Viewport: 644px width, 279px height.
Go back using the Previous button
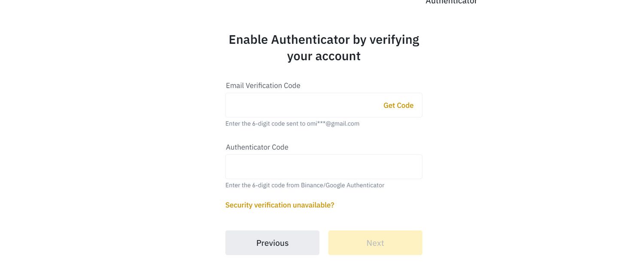pyautogui.click(x=272, y=243)
